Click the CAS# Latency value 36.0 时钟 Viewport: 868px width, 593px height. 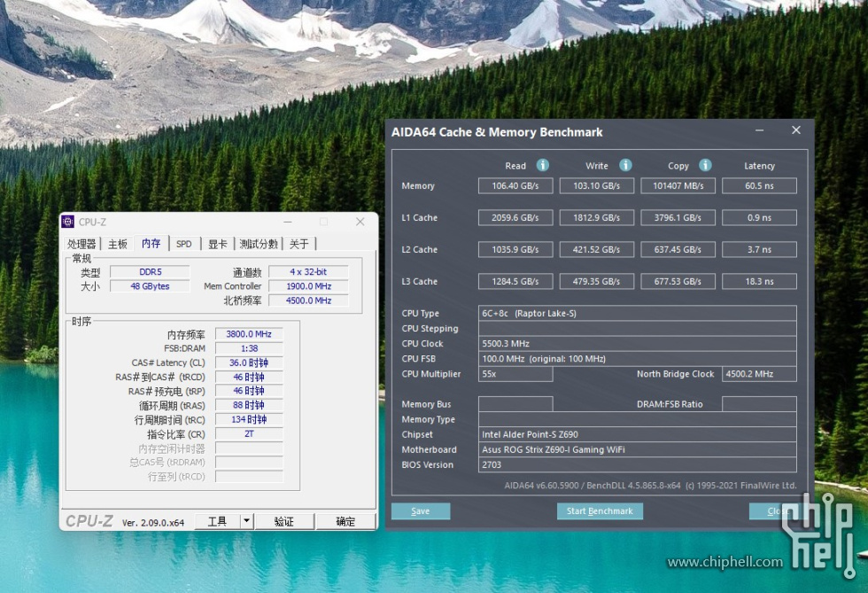tap(249, 363)
